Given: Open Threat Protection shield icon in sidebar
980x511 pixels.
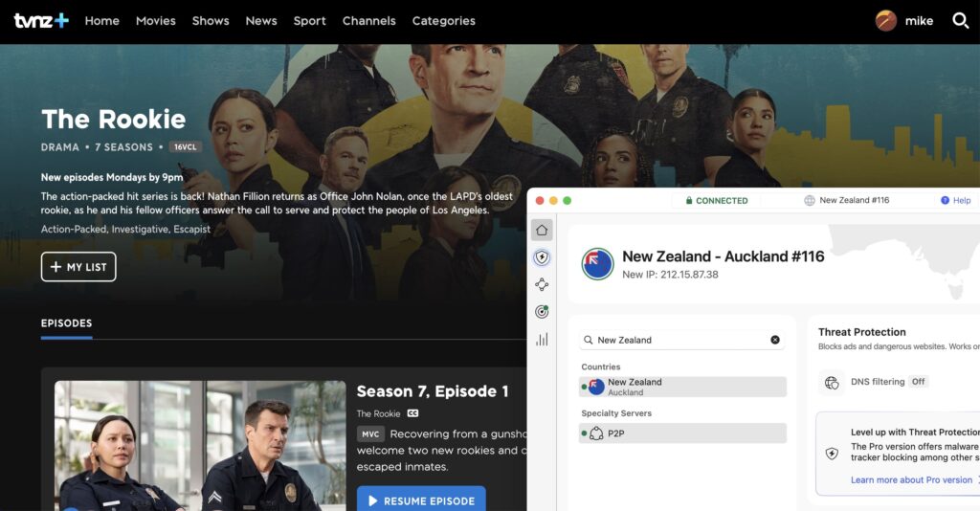Looking at the screenshot, I should click(x=542, y=257).
